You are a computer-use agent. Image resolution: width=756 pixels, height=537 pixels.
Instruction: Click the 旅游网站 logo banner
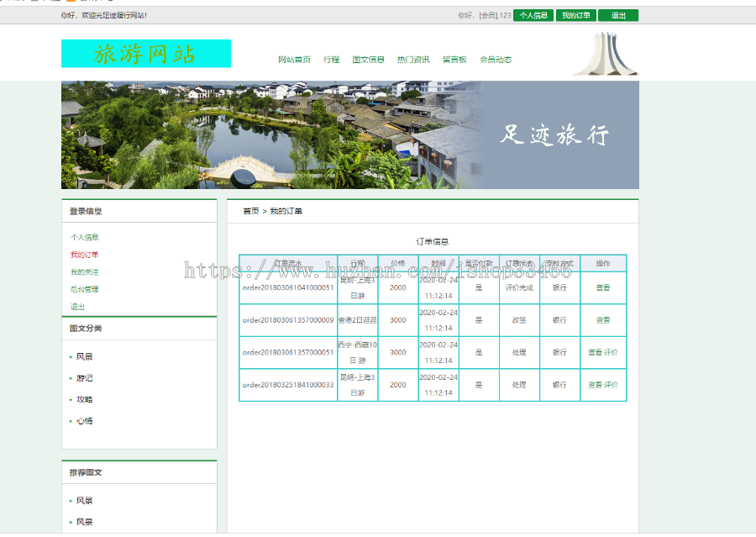144,53
